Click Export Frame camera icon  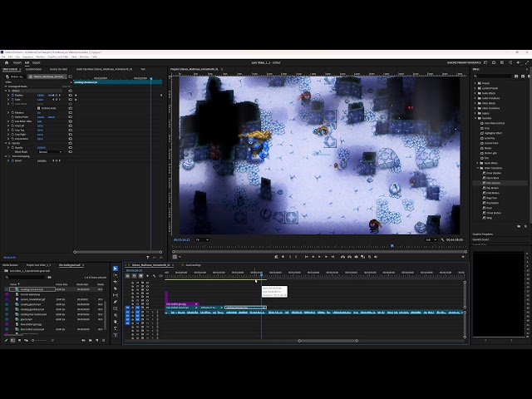pyautogui.click(x=357, y=257)
